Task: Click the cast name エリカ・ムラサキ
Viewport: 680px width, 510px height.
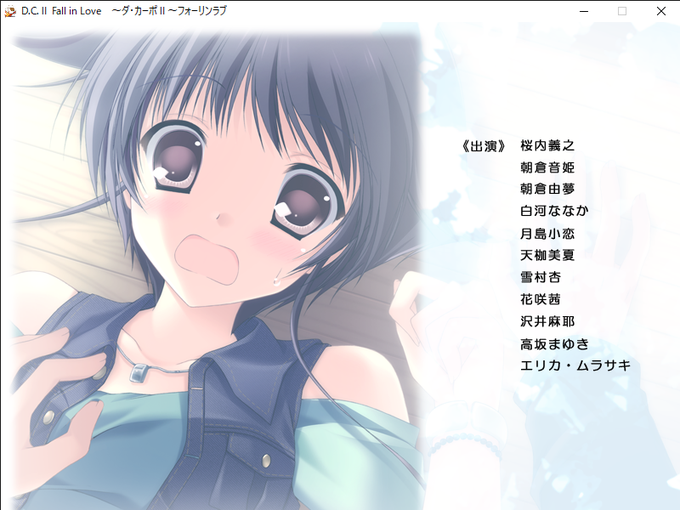Action: [x=575, y=366]
